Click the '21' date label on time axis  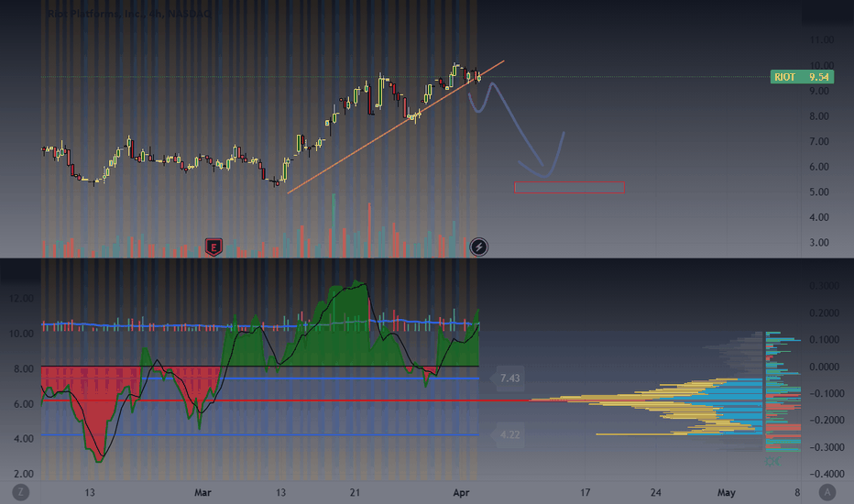[355, 493]
